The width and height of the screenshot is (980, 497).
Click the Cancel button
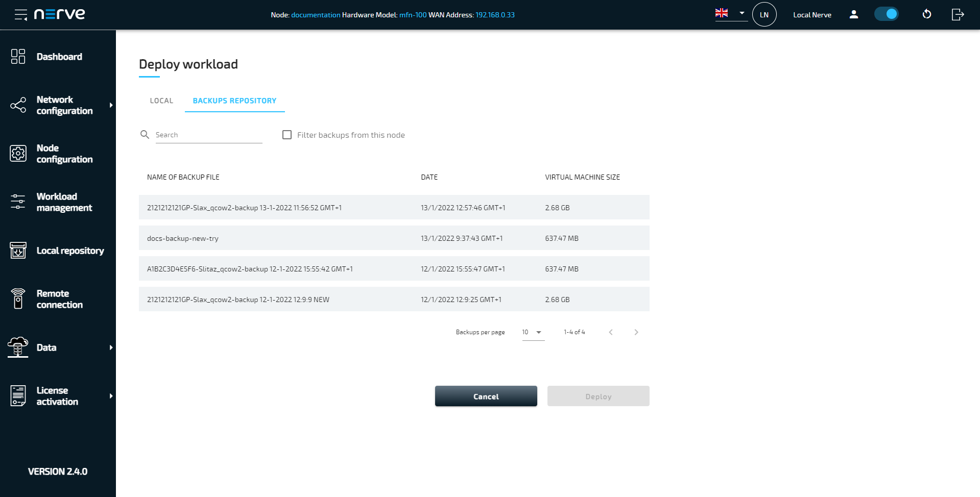click(x=486, y=396)
